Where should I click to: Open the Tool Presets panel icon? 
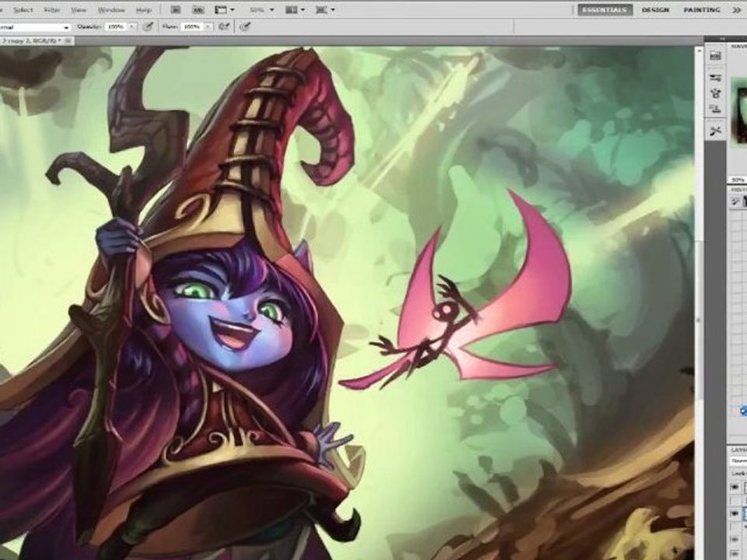(x=715, y=130)
